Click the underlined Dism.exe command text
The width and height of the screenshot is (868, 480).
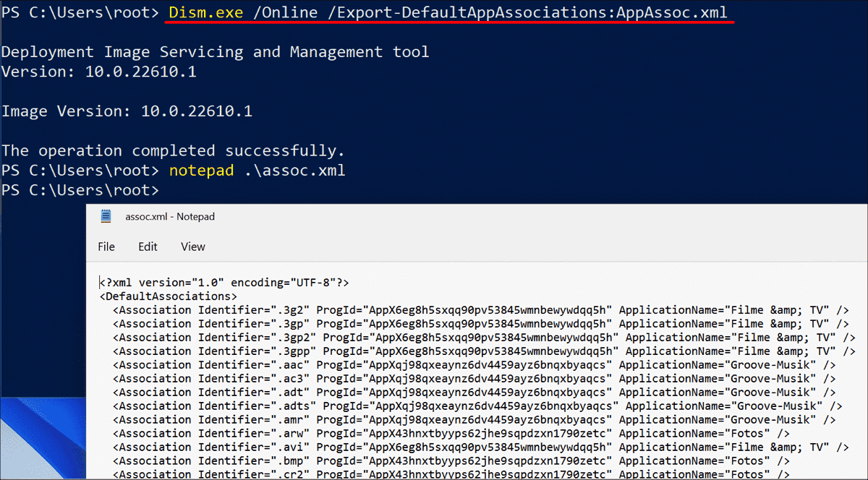coord(205,12)
